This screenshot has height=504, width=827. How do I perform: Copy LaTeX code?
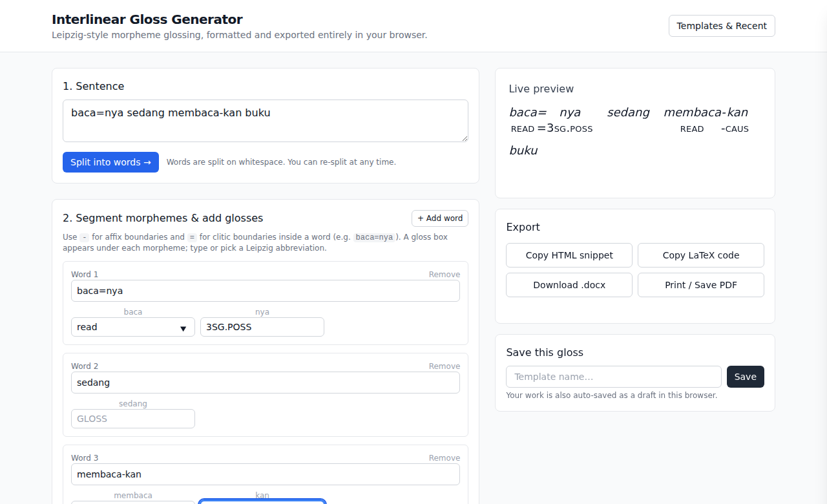point(701,255)
